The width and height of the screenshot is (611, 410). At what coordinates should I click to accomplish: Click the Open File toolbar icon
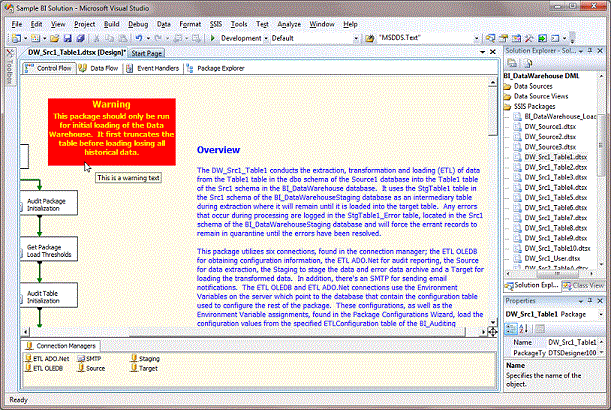pos(55,38)
